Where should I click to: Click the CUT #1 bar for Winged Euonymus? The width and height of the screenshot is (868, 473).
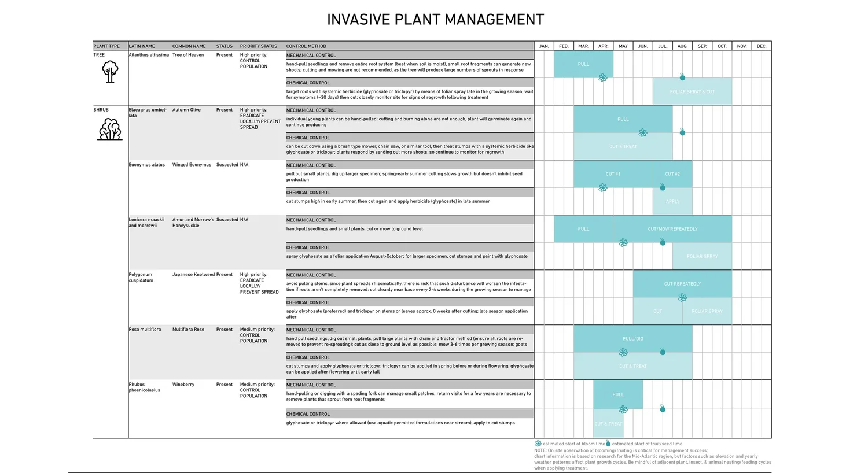coord(613,173)
